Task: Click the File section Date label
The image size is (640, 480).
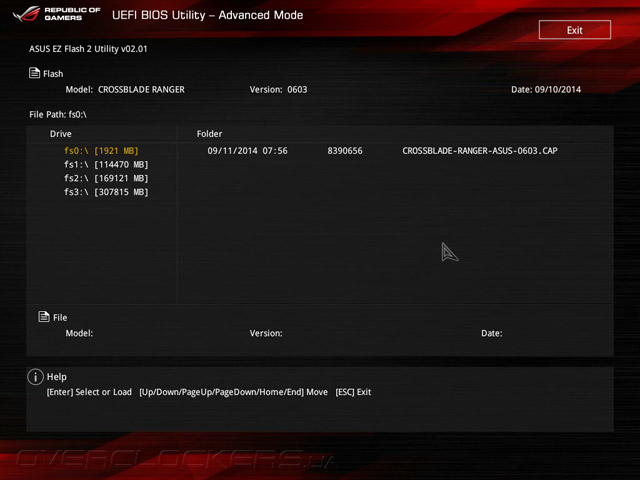Action: click(491, 333)
